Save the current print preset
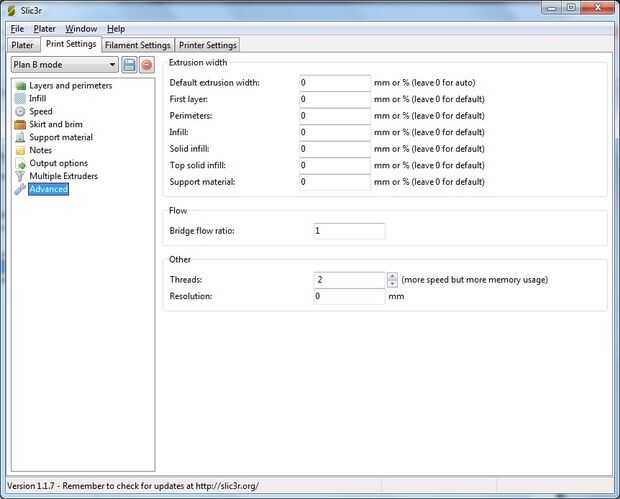The height and width of the screenshot is (499, 620). [129, 65]
